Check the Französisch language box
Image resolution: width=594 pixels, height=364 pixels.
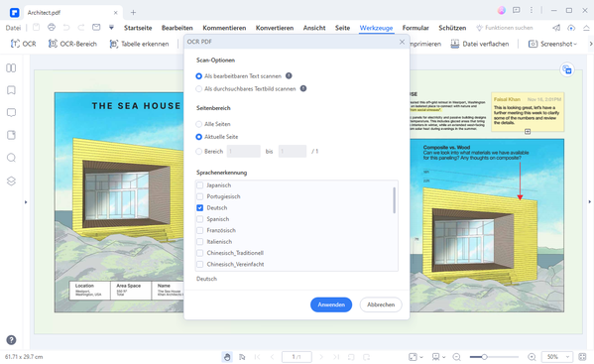click(x=200, y=230)
